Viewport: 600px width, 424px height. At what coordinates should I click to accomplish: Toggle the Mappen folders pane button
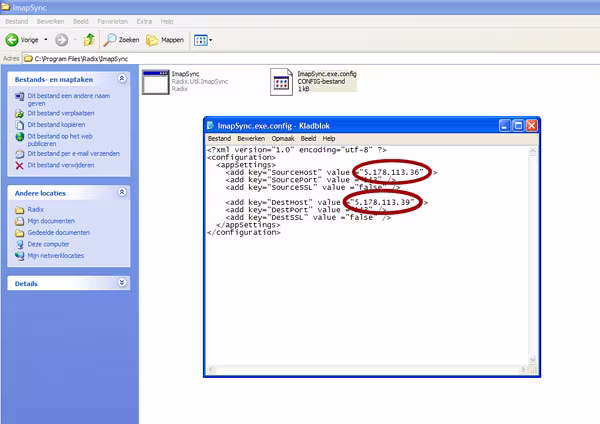coord(165,40)
